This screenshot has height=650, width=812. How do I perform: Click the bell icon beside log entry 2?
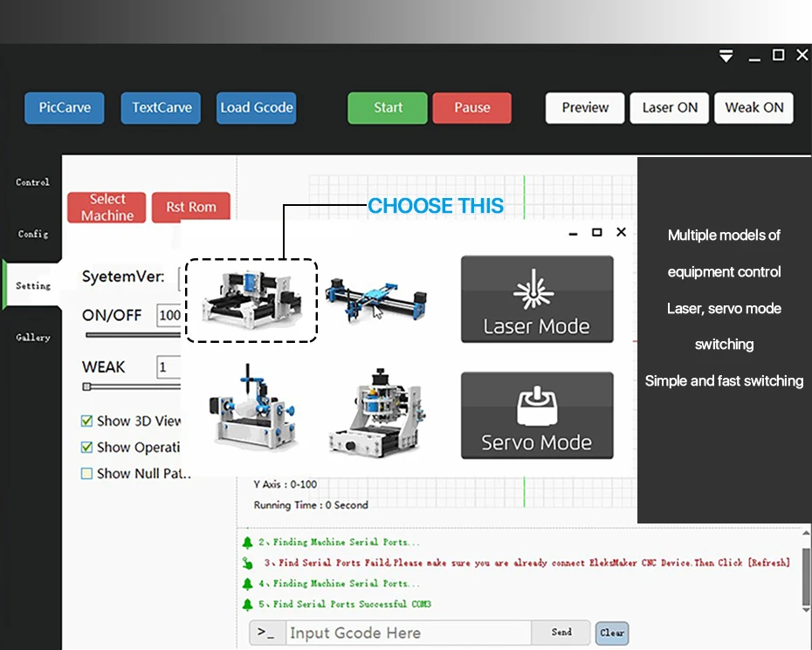pos(248,543)
